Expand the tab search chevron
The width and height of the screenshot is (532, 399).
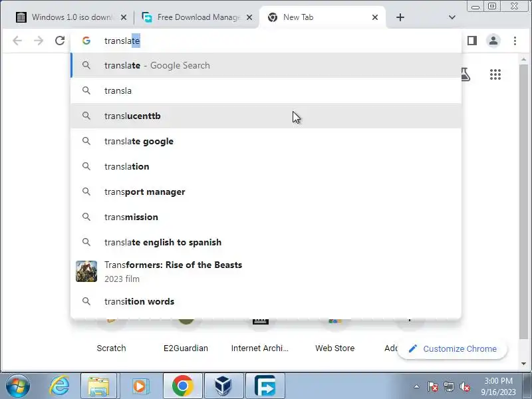pos(452,17)
